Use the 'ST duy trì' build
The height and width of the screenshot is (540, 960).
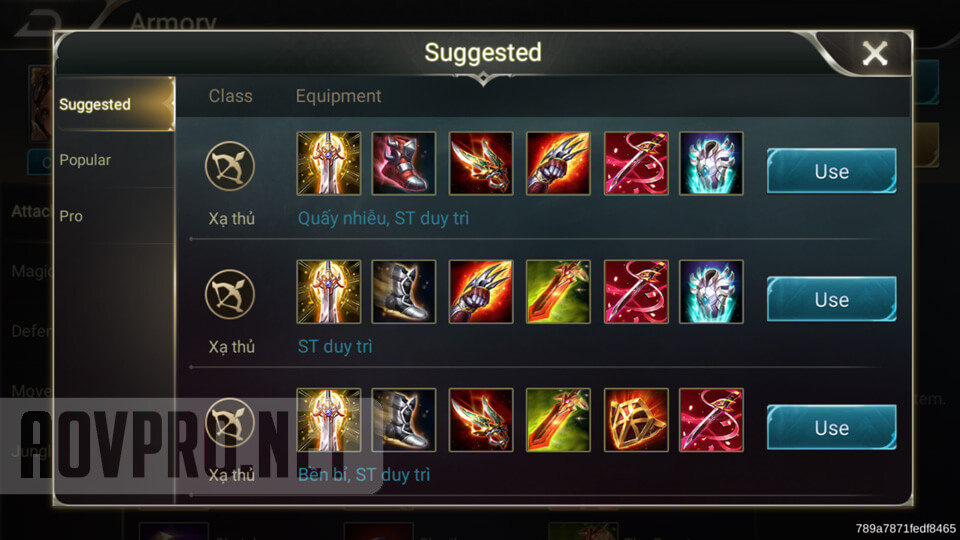(x=831, y=299)
